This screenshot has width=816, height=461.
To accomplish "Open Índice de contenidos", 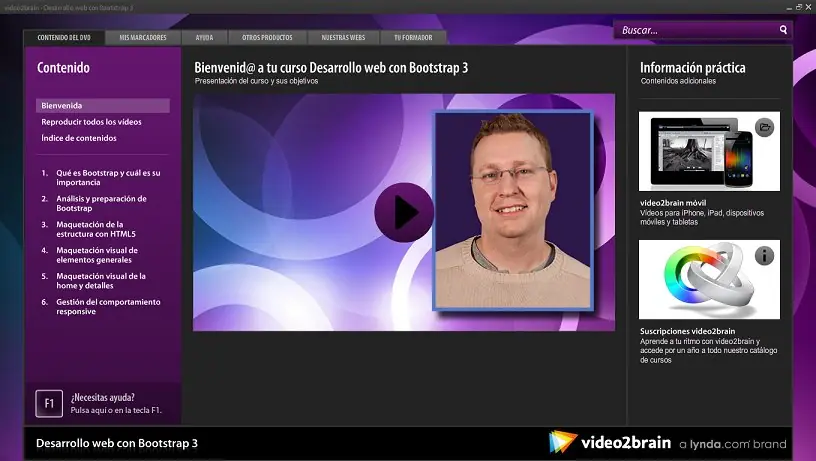I will pyautogui.click(x=79, y=138).
